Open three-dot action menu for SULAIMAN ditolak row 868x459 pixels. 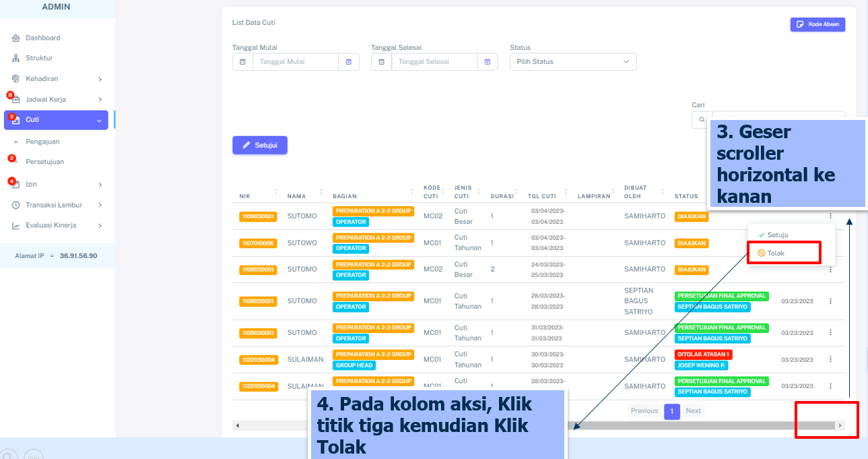pyautogui.click(x=830, y=359)
